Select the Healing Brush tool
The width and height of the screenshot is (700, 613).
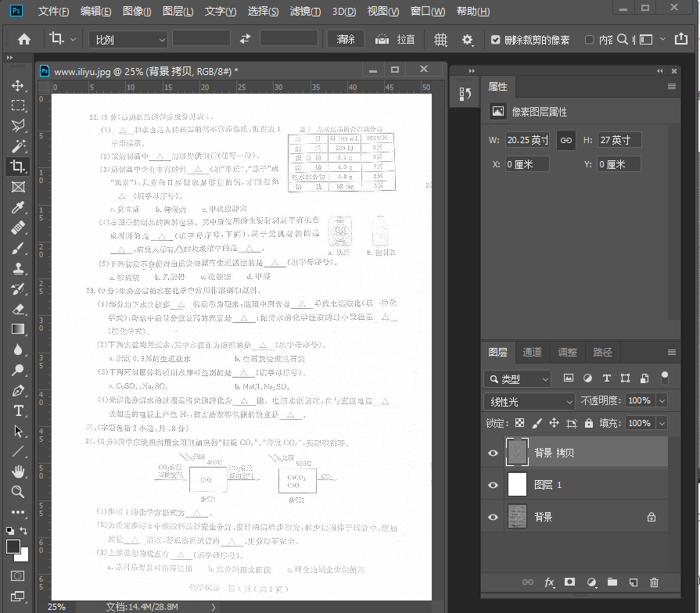coord(18,228)
